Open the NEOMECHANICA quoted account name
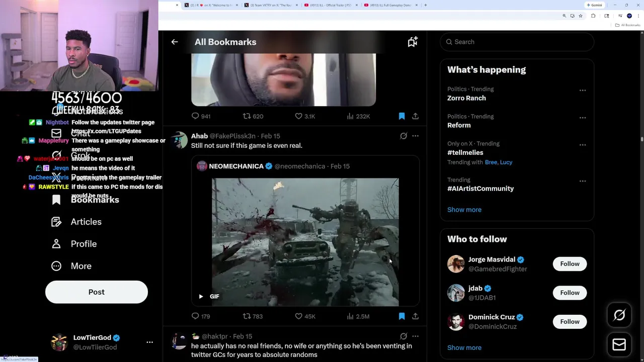This screenshot has width=644, height=362. [236, 166]
